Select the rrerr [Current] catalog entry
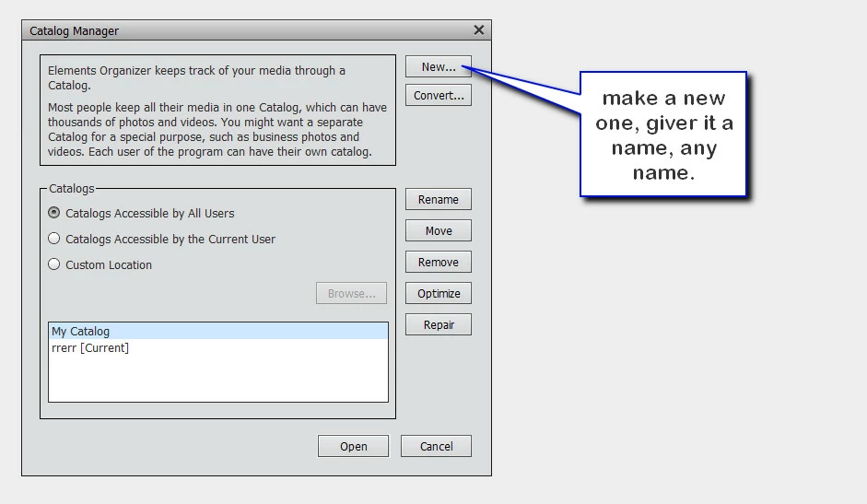The width and height of the screenshot is (867, 504). pyautogui.click(x=218, y=348)
